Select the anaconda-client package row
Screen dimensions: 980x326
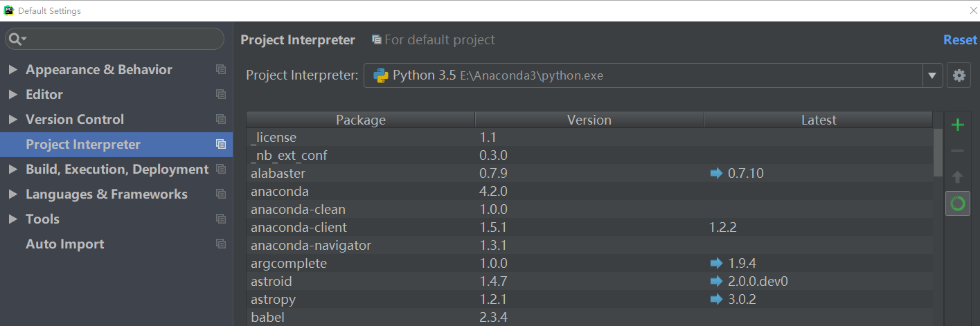point(590,227)
